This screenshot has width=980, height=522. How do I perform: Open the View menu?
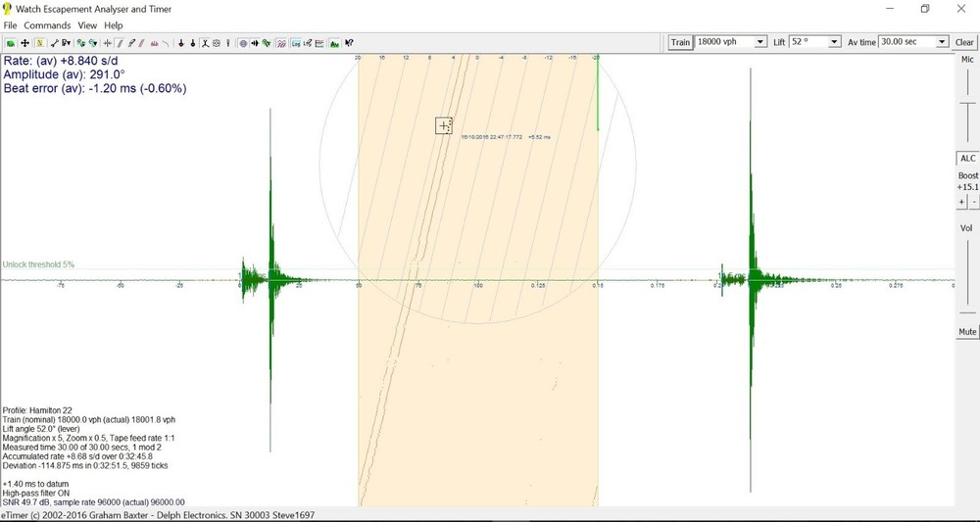(87, 25)
